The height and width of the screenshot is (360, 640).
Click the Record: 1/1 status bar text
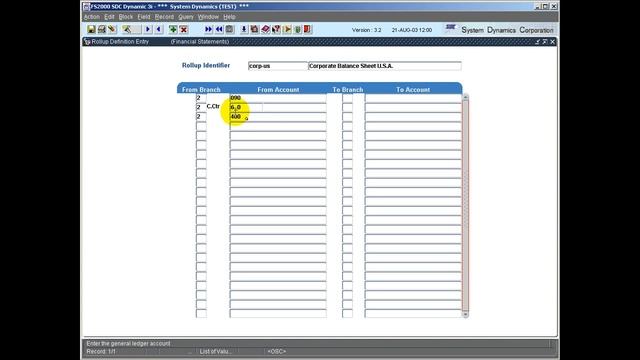[101, 351]
